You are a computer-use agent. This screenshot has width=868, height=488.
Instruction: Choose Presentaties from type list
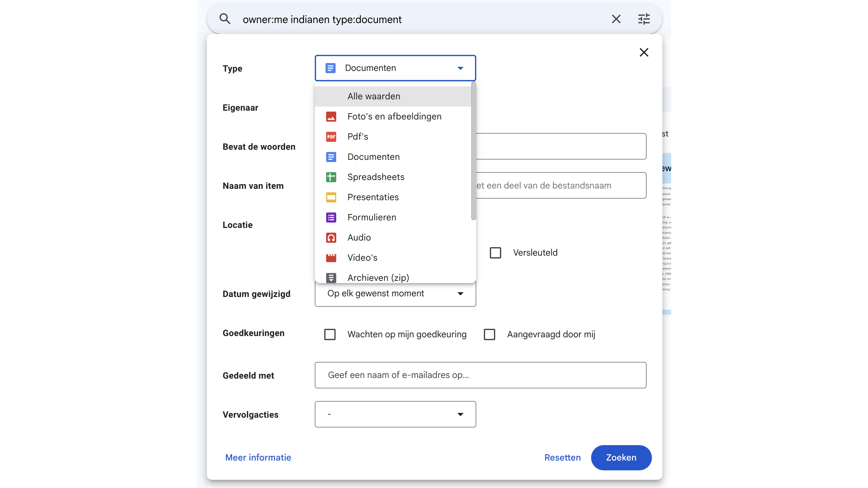coord(373,197)
